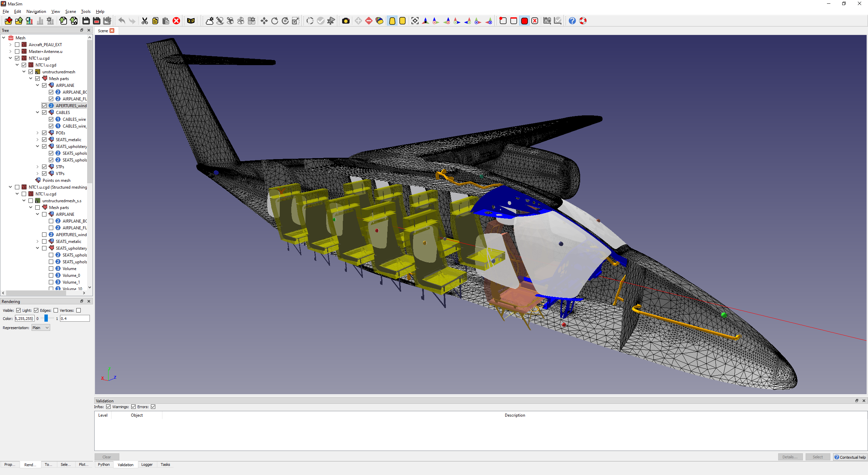Collapse the SEATS_upholstery checked node
Screen dimensions: 868x475
tap(38, 146)
